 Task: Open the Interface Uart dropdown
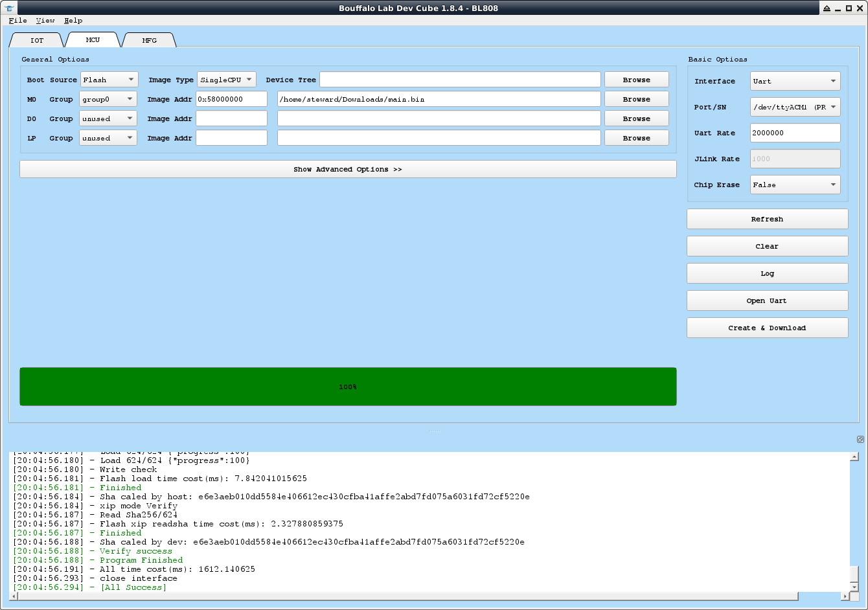(x=795, y=81)
